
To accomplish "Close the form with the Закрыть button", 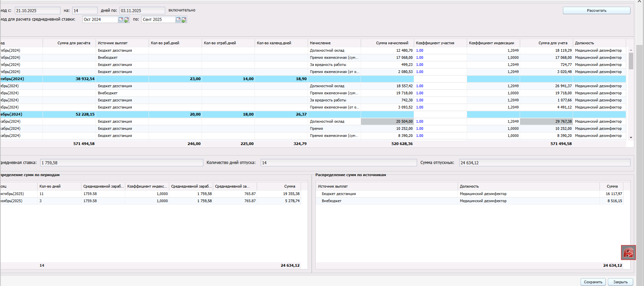I will point(620,282).
